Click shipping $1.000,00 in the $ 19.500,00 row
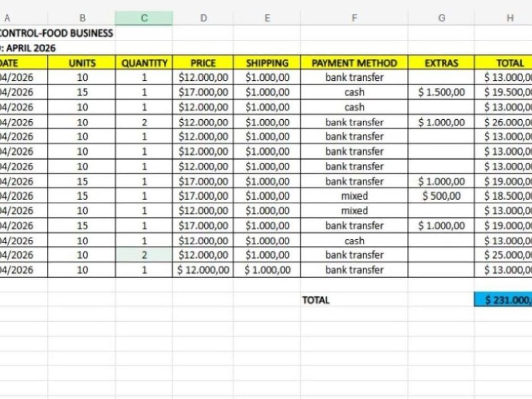The height and width of the screenshot is (399, 532). point(267,92)
